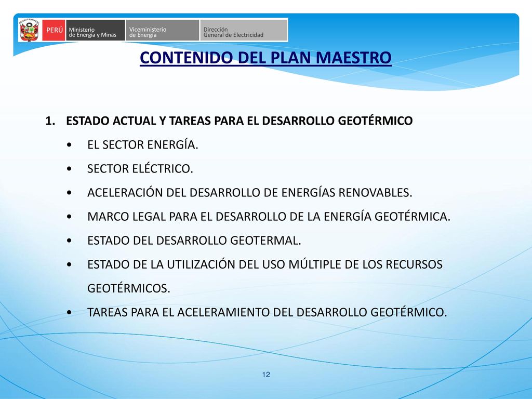Click the CONTENIDO DEL PLAN MAESTRO title
Viewport: 532px width, 399px height.
coord(265,57)
